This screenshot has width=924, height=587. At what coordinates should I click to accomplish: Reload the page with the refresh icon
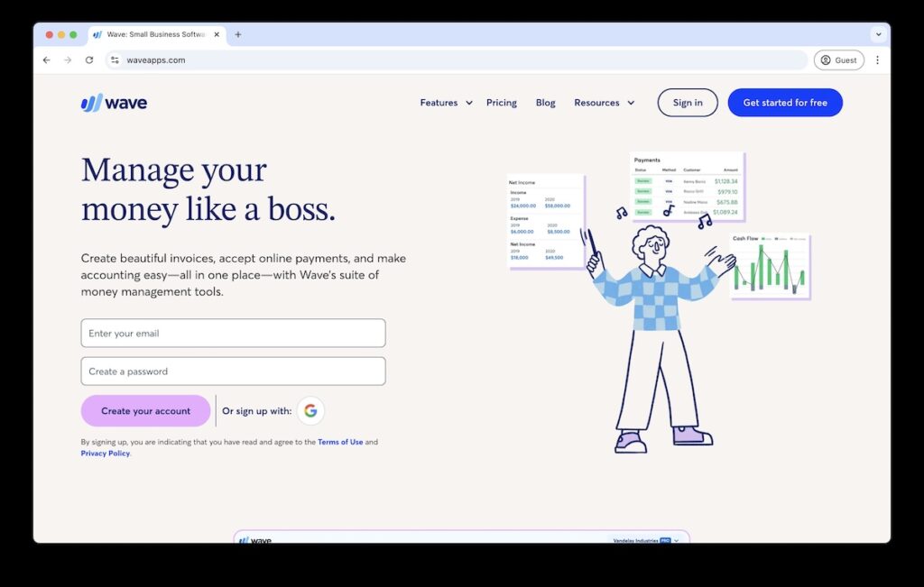(89, 60)
